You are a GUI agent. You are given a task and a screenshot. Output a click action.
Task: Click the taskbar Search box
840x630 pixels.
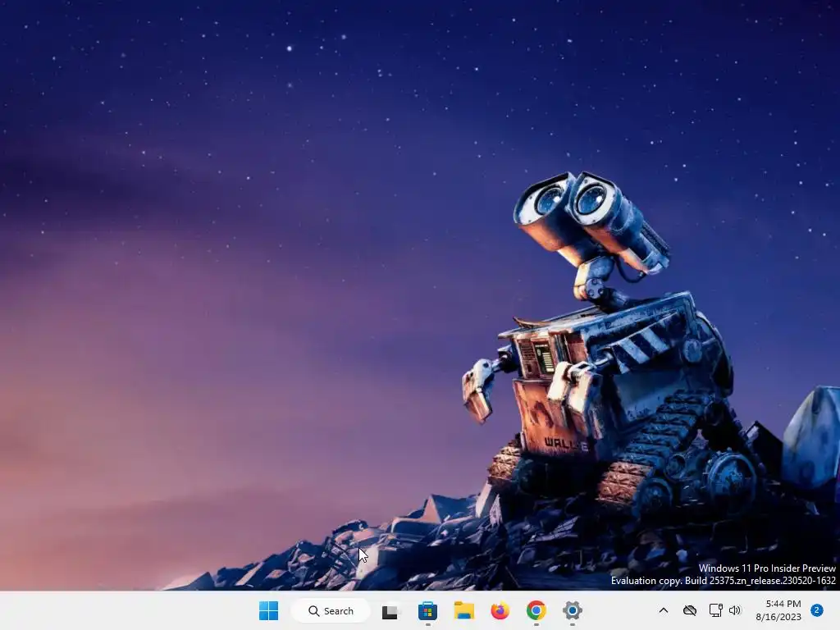point(331,610)
